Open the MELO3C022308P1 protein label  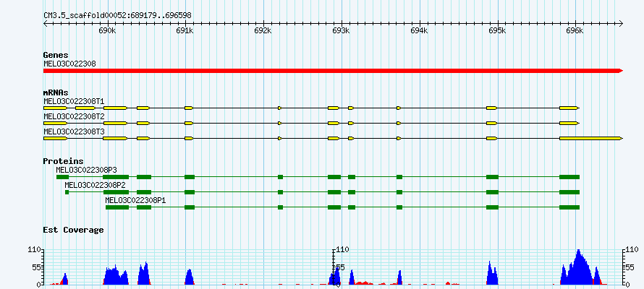pos(136,200)
